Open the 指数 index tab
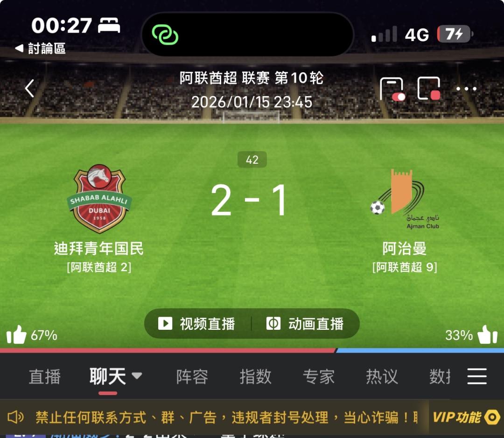Screen dimensions: 504x438 pos(256,376)
